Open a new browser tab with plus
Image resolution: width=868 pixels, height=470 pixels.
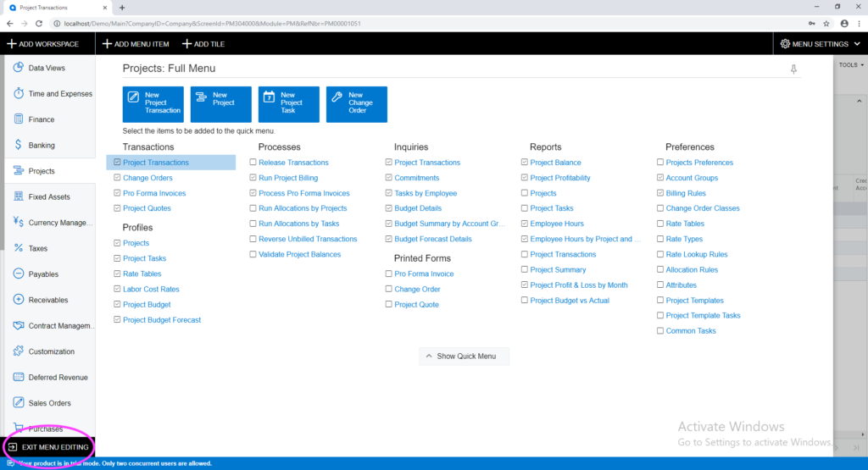pyautogui.click(x=122, y=8)
